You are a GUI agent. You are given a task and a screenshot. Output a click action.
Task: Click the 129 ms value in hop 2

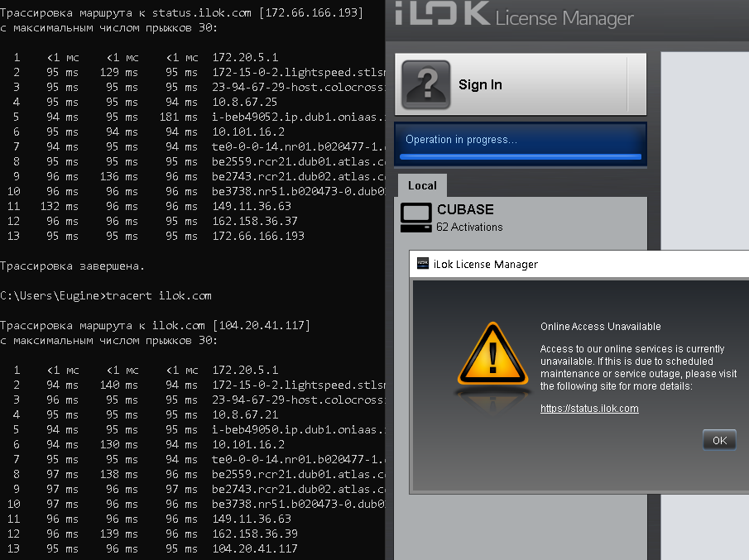click(x=119, y=72)
